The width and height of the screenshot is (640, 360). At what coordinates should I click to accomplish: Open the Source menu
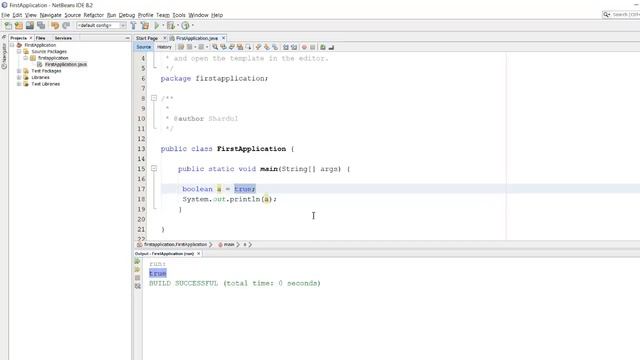(x=73, y=15)
